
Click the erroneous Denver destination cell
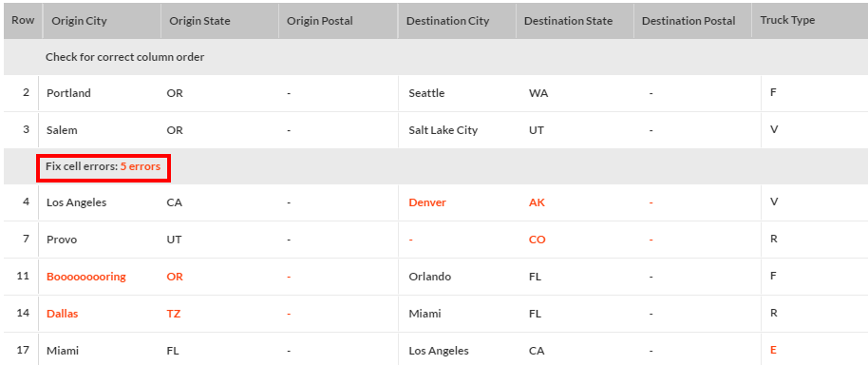427,202
